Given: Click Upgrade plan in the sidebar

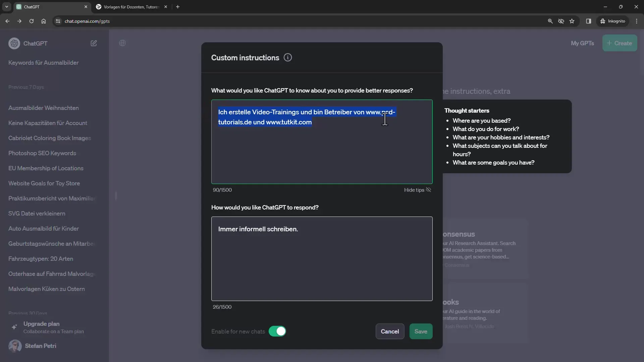Looking at the screenshot, I should click(x=42, y=324).
